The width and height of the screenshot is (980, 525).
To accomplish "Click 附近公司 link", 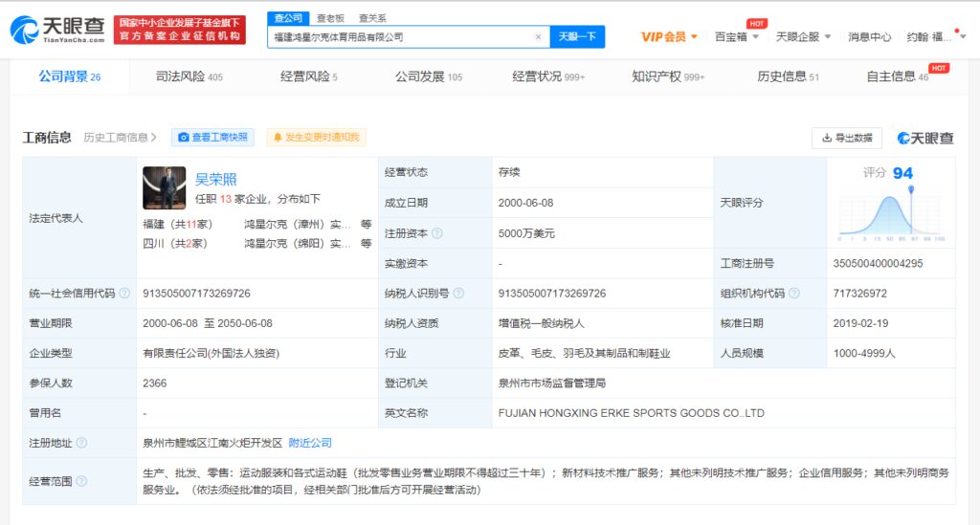I will [x=310, y=443].
